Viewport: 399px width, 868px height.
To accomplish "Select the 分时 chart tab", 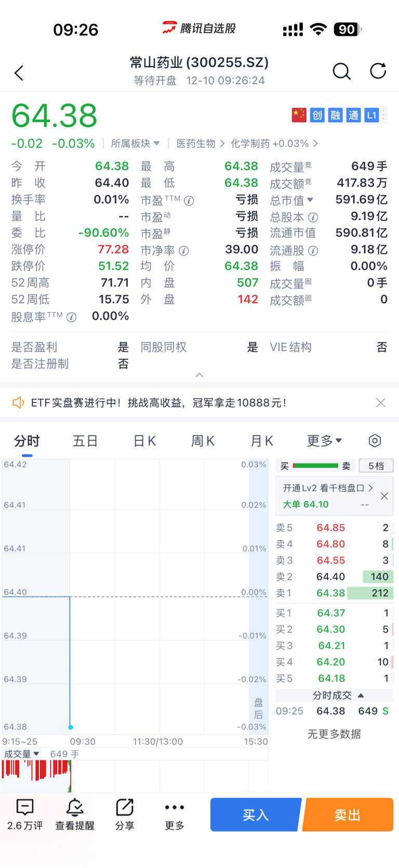I will point(27,441).
